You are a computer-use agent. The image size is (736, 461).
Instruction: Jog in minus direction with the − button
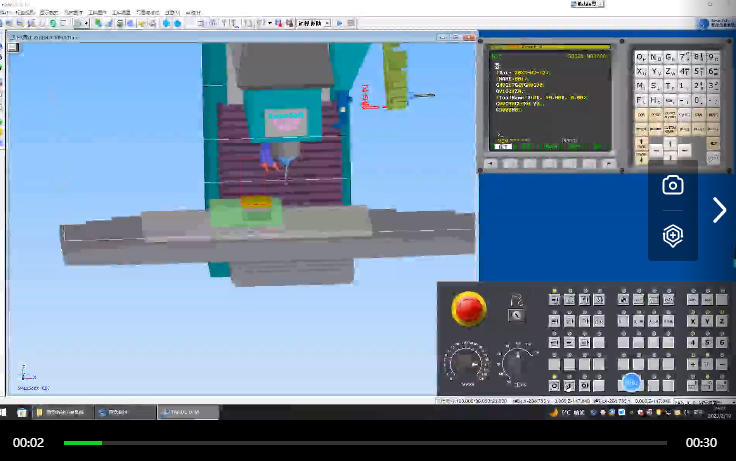722,364
